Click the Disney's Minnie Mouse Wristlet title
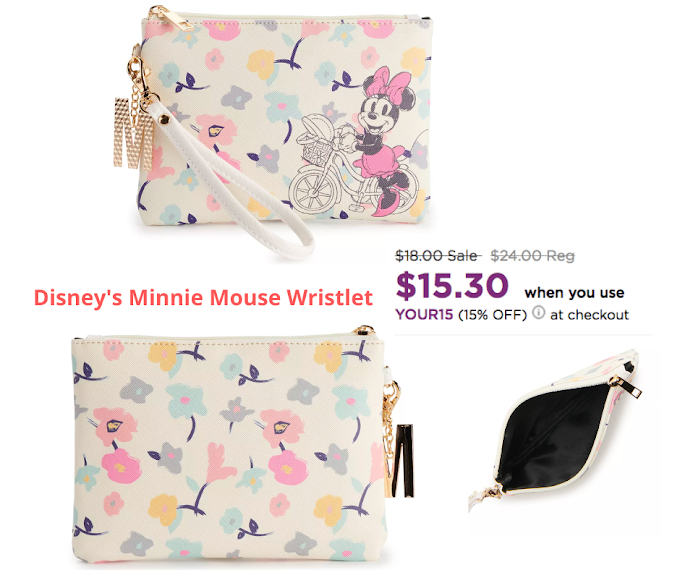 tap(203, 298)
